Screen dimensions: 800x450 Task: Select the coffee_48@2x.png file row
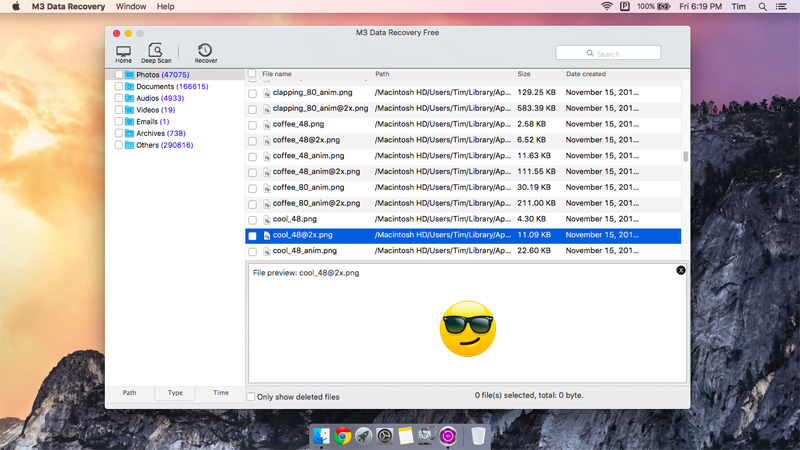[x=463, y=140]
